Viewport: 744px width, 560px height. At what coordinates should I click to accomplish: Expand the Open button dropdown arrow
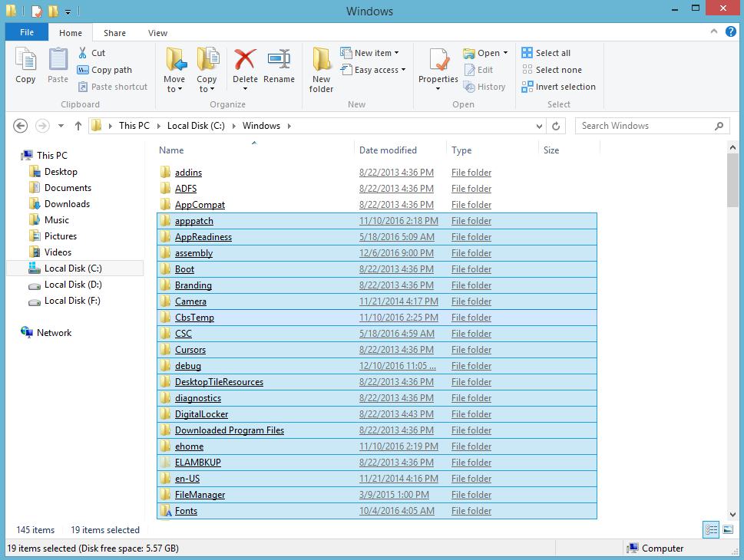(505, 53)
